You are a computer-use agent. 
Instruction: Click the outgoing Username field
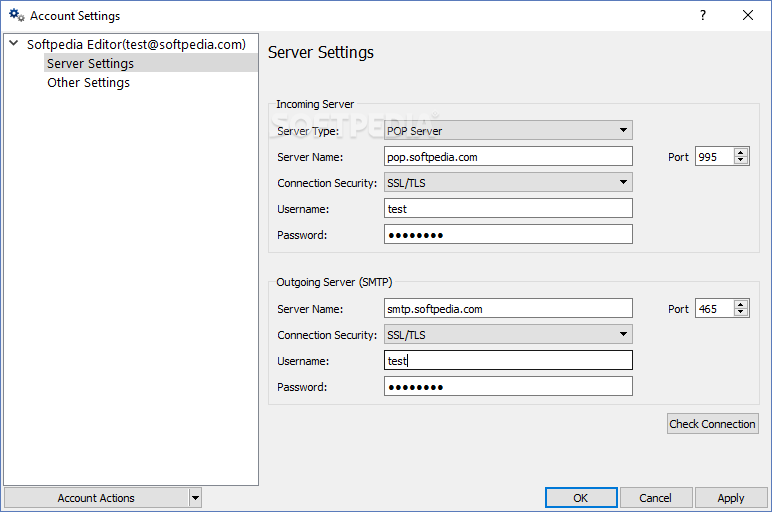[508, 360]
